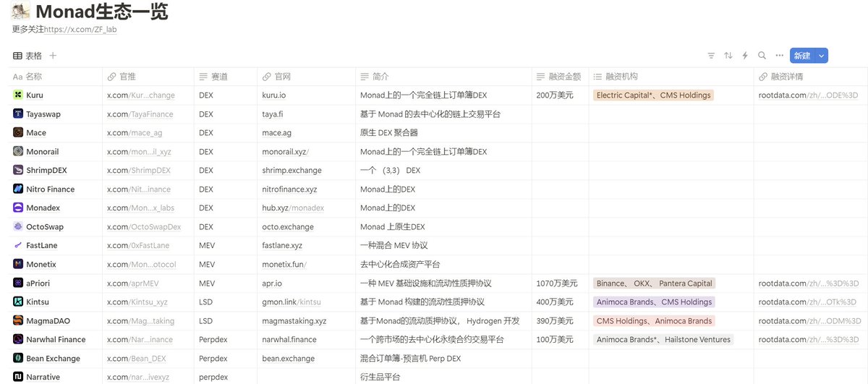The image size is (868, 384).
Task: Open Kintsu rootdata.com funding details link
Action: tap(807, 302)
